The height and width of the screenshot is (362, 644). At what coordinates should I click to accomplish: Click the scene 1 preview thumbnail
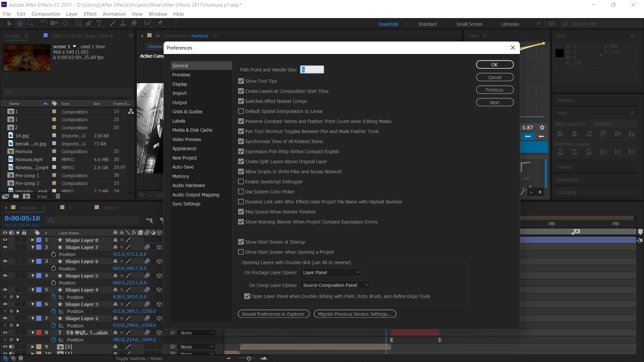click(26, 58)
